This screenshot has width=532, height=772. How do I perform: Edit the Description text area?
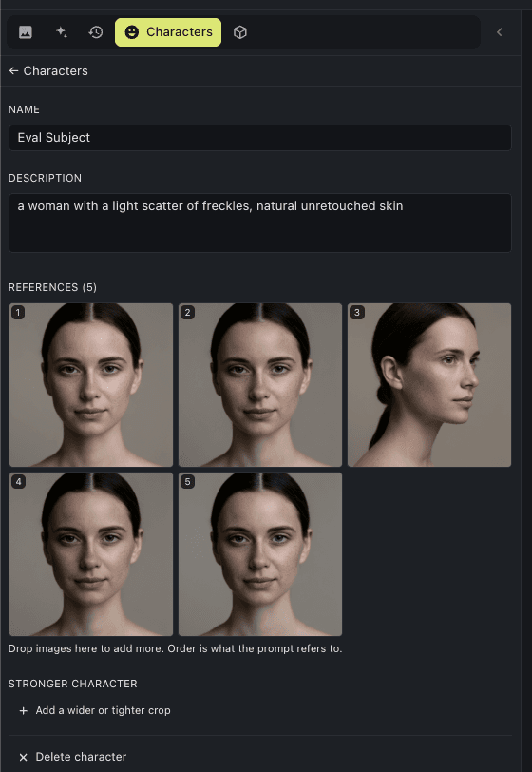pyautogui.click(x=260, y=223)
